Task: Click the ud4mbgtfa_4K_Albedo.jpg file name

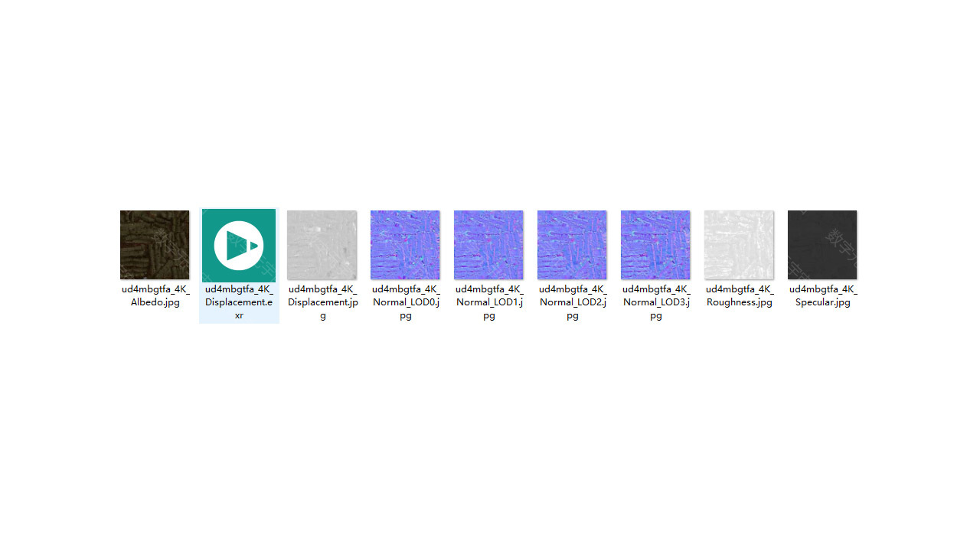Action: coord(155,295)
